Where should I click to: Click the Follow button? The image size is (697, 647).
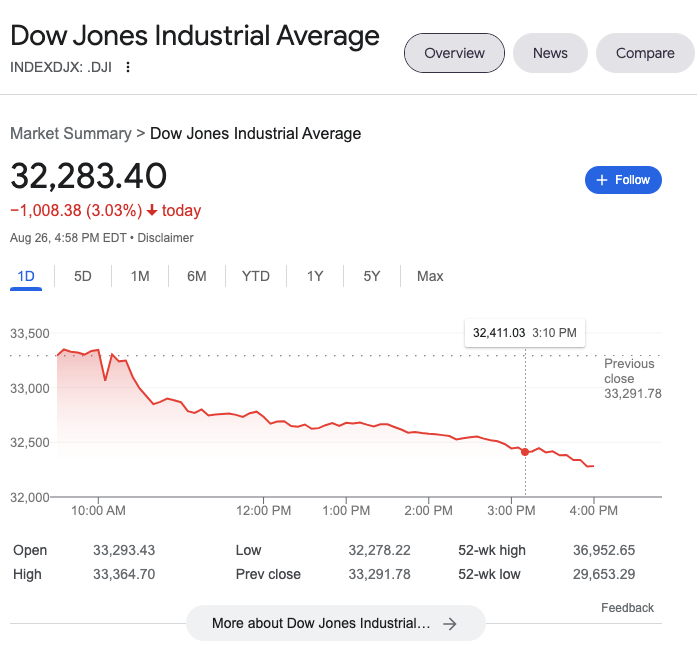pyautogui.click(x=623, y=180)
